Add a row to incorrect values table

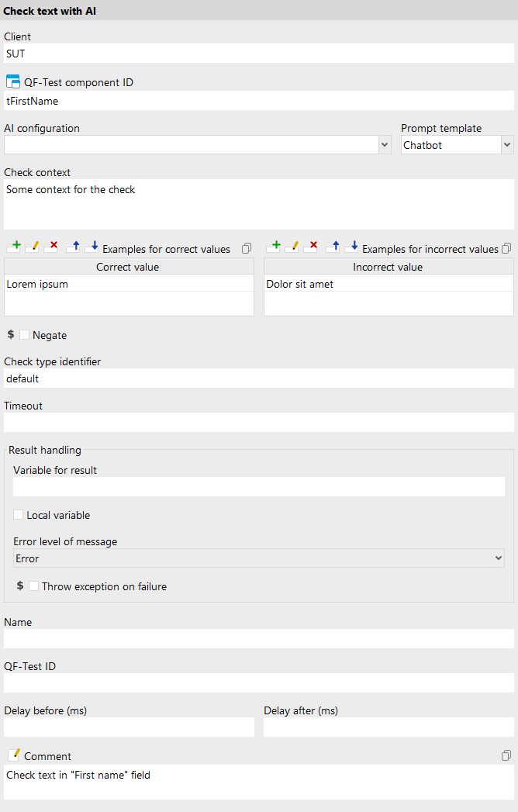tap(273, 247)
